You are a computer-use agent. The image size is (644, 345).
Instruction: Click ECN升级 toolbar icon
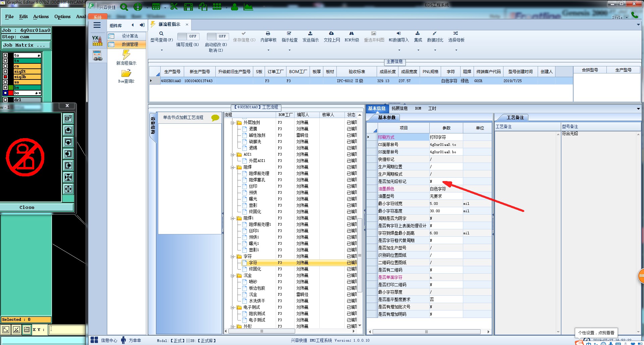click(352, 34)
